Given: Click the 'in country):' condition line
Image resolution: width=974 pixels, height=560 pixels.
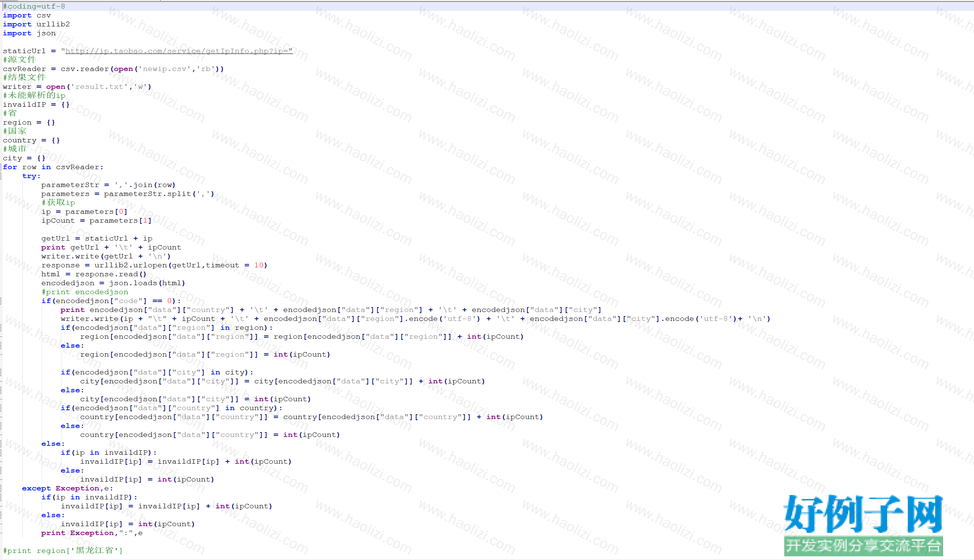Looking at the screenshot, I should [172, 408].
